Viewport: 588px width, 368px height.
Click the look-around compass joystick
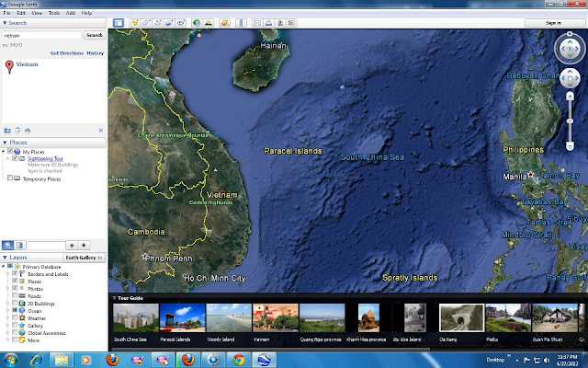[570, 49]
